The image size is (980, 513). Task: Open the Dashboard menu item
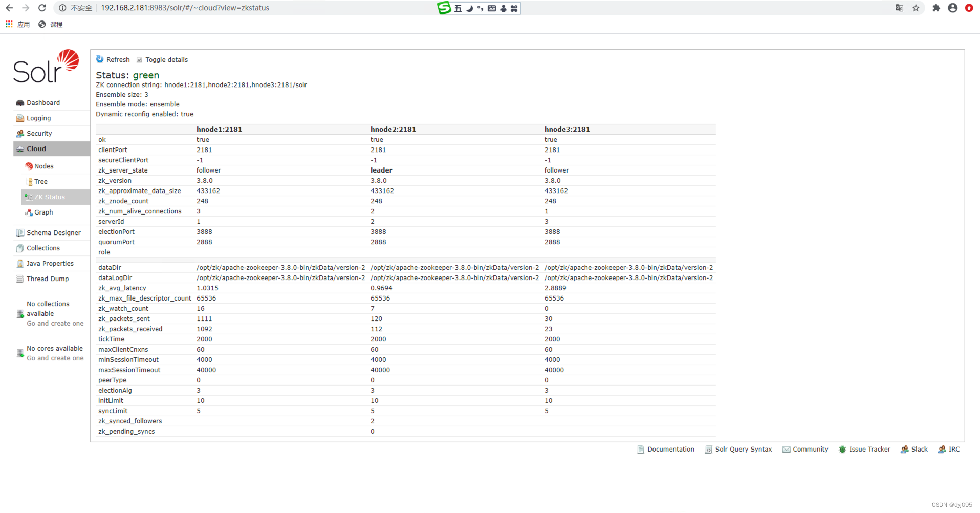point(43,103)
